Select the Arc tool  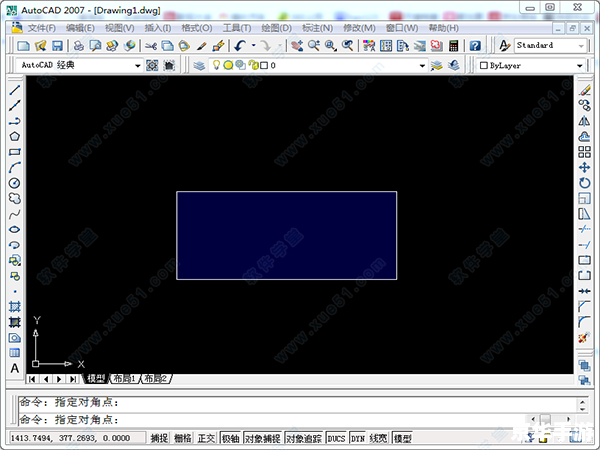coord(15,168)
